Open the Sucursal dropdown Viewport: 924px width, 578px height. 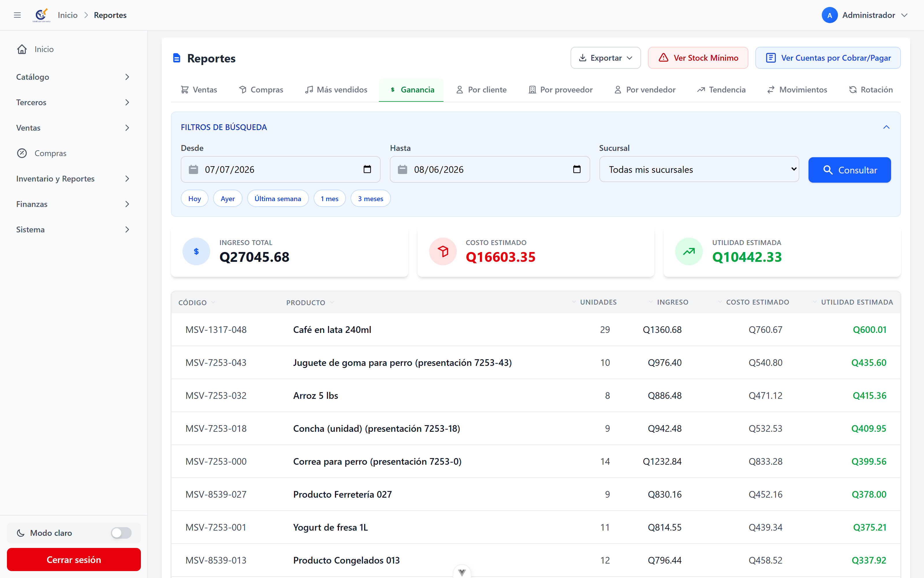699,169
